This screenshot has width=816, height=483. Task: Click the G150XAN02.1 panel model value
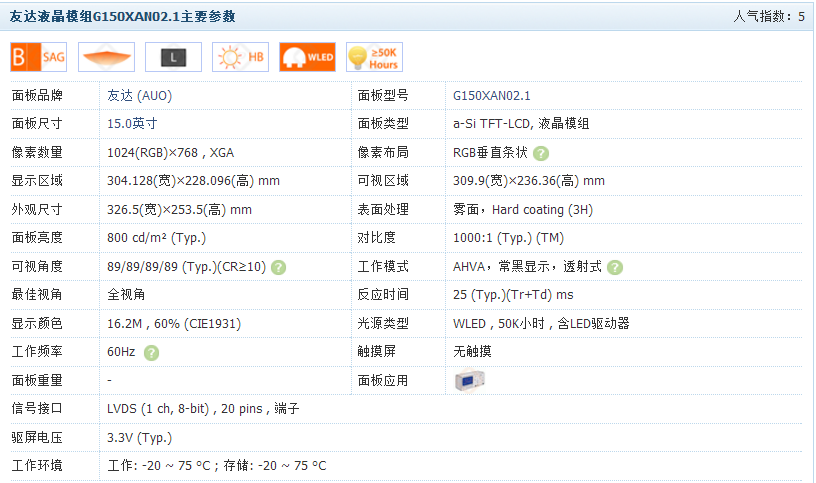click(492, 96)
